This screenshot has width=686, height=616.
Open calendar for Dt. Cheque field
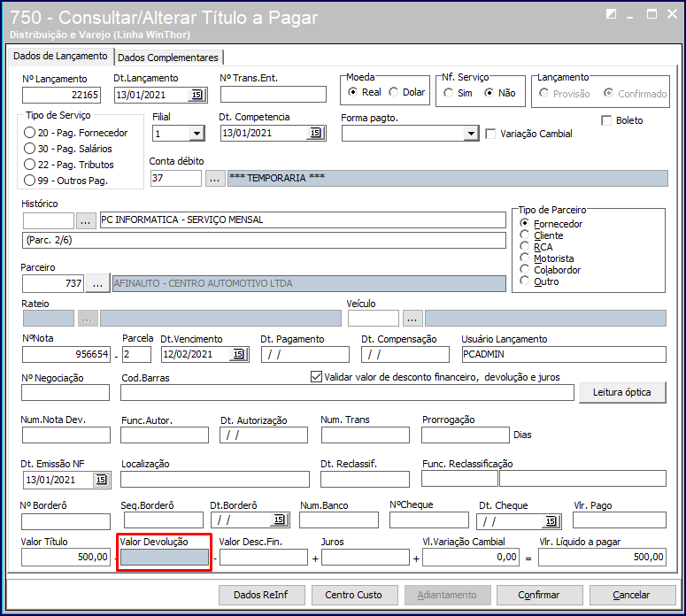pyautogui.click(x=551, y=521)
